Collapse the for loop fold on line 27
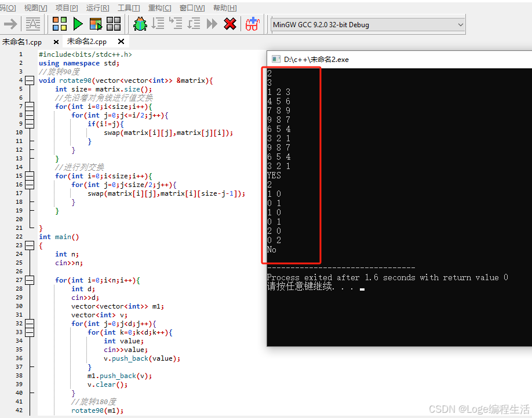This screenshot has width=532, height=418. 30,280
